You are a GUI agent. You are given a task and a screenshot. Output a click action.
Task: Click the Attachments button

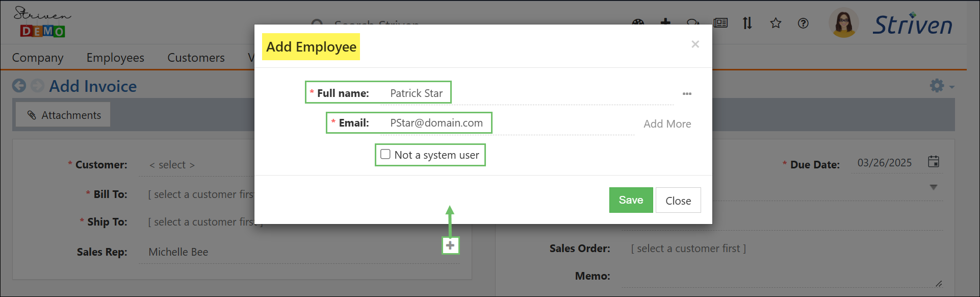[x=64, y=115]
